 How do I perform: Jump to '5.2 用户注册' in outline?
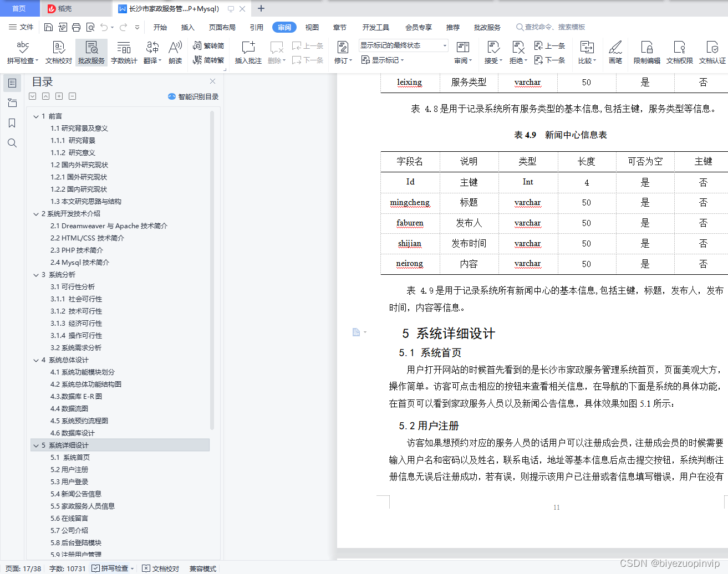69,470
